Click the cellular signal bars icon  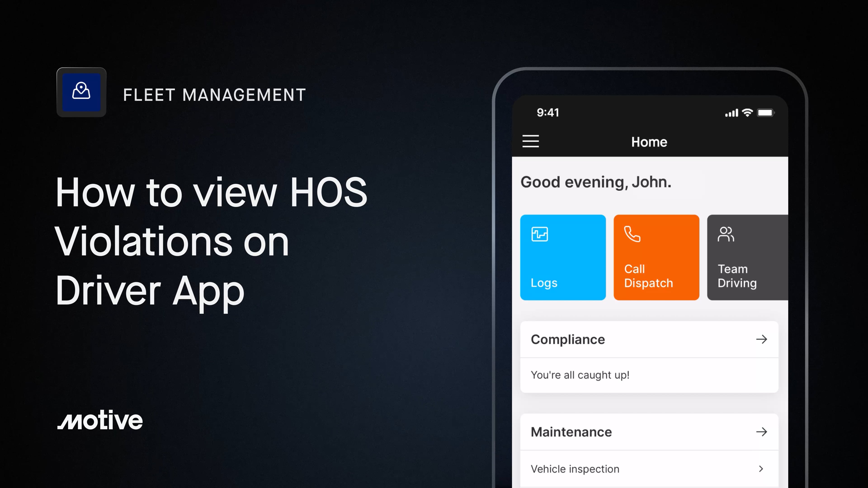point(731,113)
